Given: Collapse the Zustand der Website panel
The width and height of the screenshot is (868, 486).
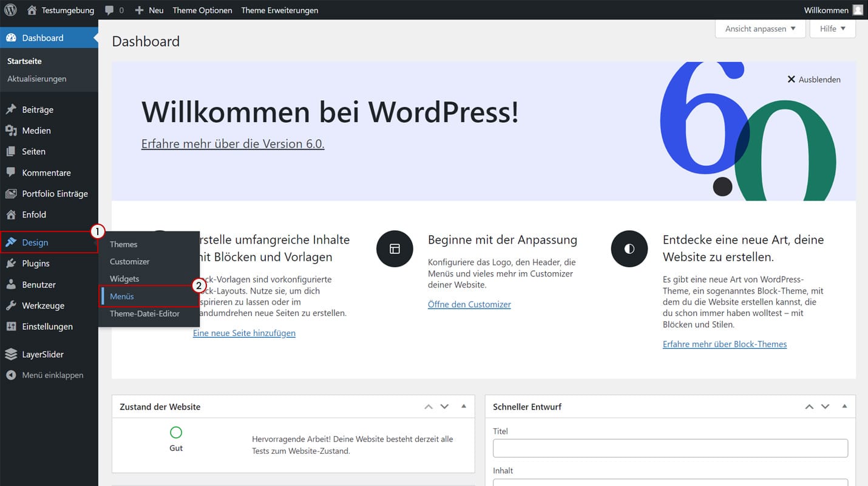Looking at the screenshot, I should click(464, 406).
